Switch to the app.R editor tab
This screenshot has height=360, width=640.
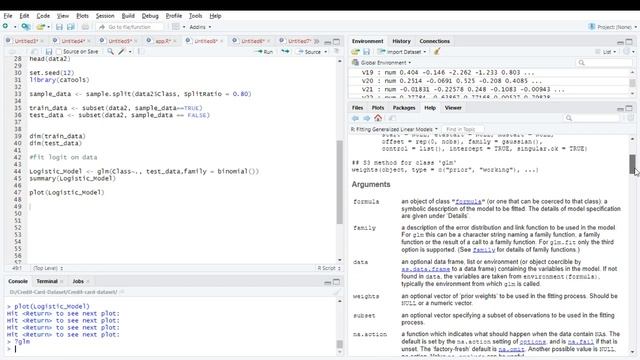point(162,41)
